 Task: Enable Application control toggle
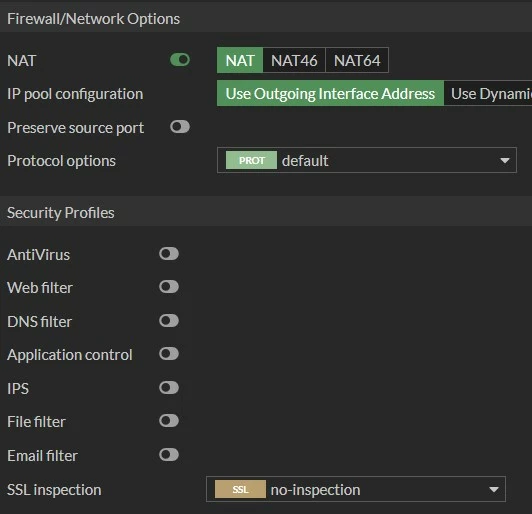(x=169, y=354)
